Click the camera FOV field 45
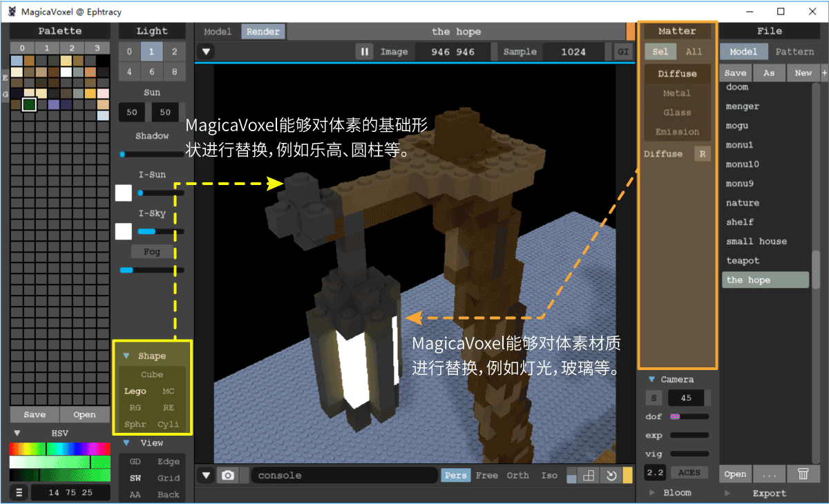Viewport: 829px width, 504px height. click(x=686, y=398)
